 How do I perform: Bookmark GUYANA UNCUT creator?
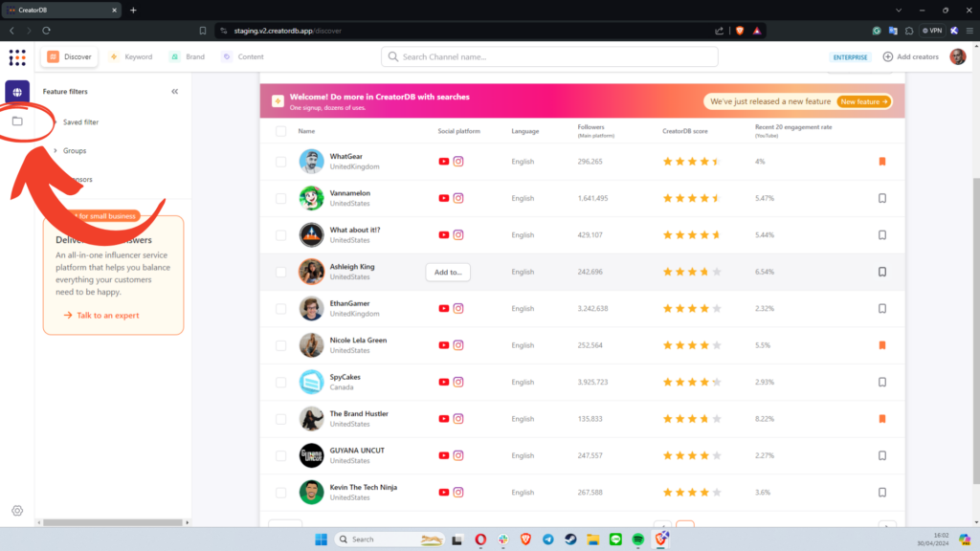pyautogui.click(x=881, y=455)
